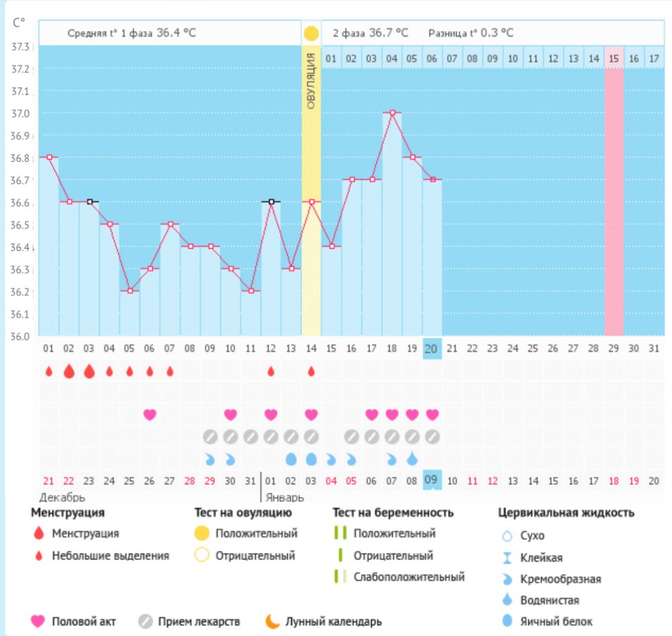Click the creamy fluid icon on cycle day 18

point(392,459)
